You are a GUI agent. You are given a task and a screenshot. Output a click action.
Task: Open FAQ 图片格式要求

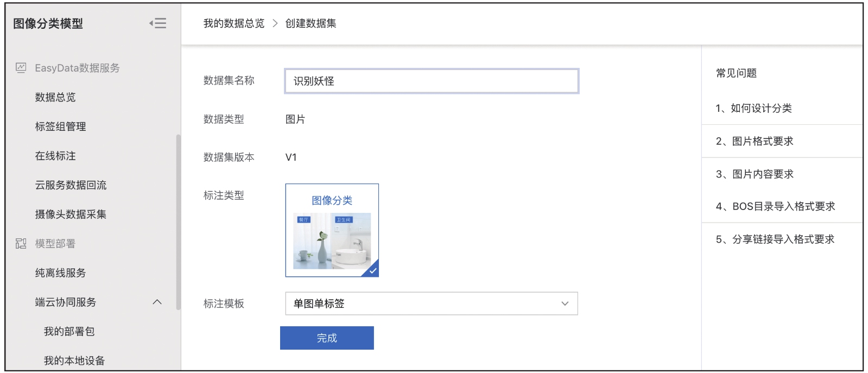pos(755,141)
